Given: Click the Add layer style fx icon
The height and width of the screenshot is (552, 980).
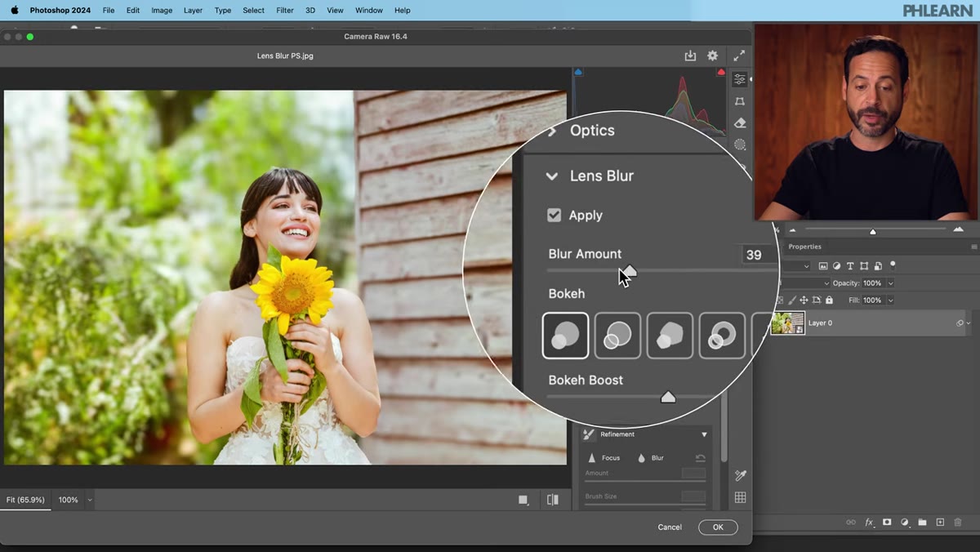Looking at the screenshot, I should coord(869,522).
